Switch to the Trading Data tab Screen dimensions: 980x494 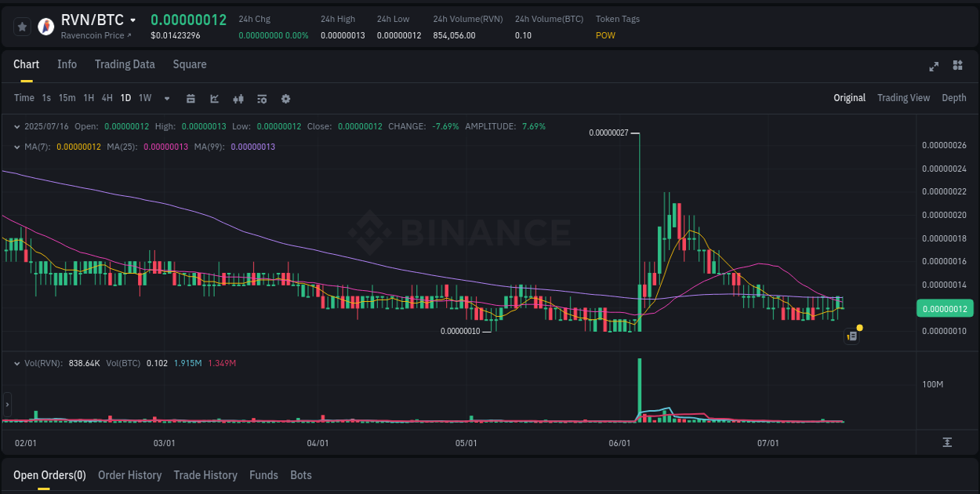[125, 64]
